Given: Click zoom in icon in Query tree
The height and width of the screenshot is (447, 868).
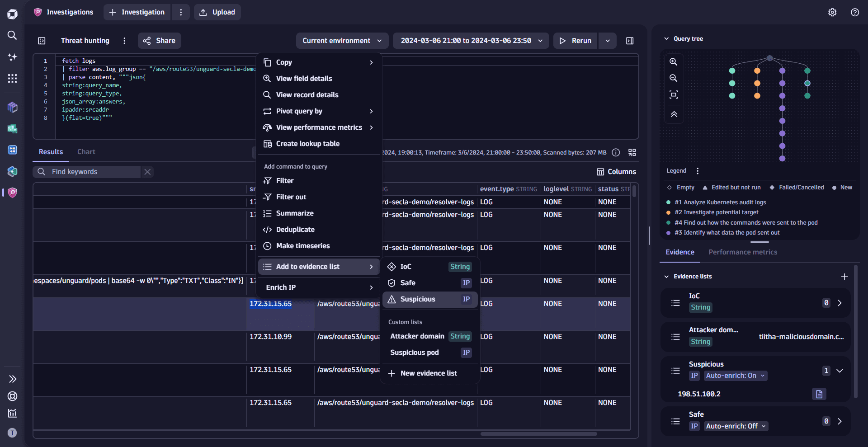Looking at the screenshot, I should click(674, 62).
